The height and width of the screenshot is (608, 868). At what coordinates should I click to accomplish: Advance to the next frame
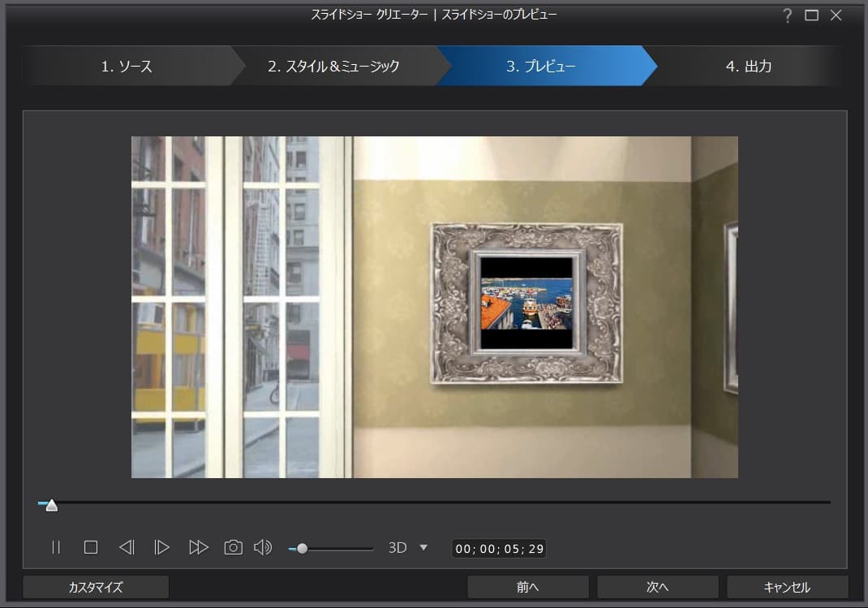click(x=161, y=548)
